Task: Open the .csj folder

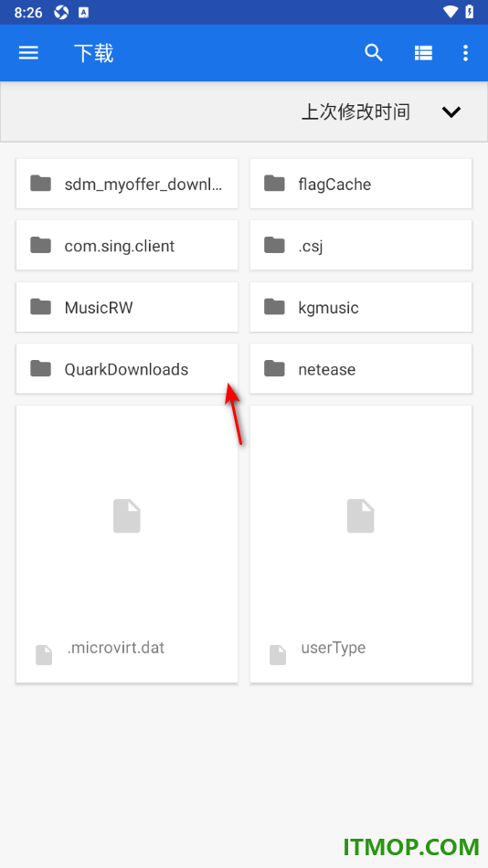Action: pyautogui.click(x=361, y=245)
